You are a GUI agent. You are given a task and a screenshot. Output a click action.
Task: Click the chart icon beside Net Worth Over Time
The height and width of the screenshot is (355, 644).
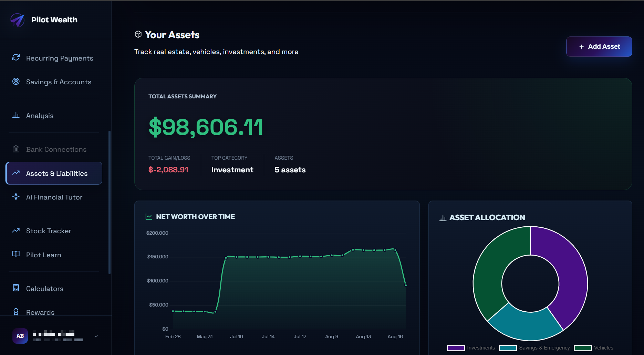click(x=149, y=216)
